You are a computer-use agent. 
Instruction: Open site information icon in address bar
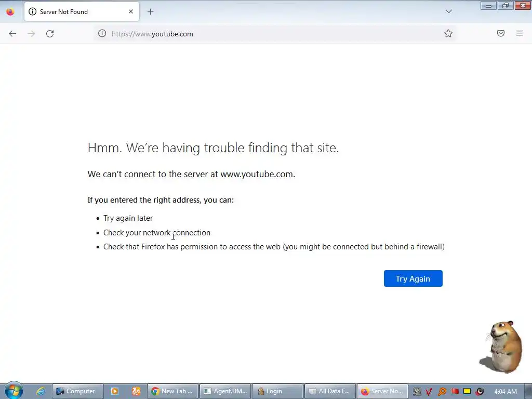tap(102, 34)
